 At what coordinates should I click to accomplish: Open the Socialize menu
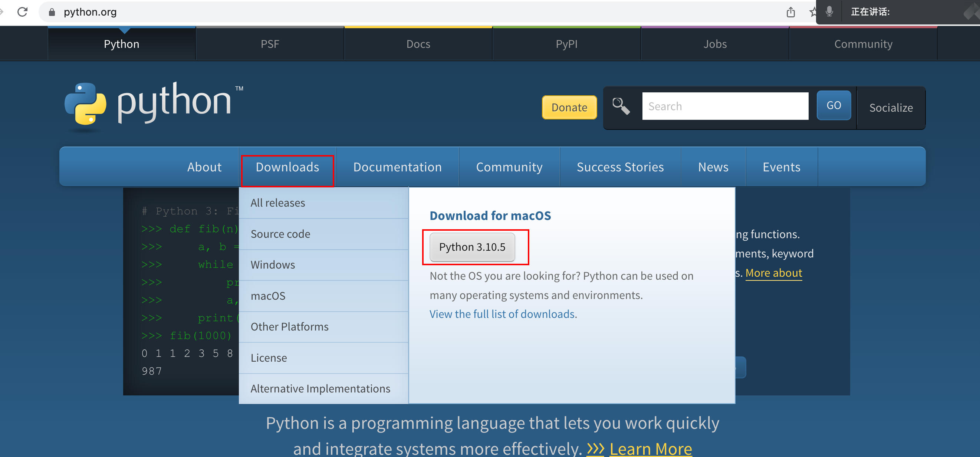coord(891,108)
